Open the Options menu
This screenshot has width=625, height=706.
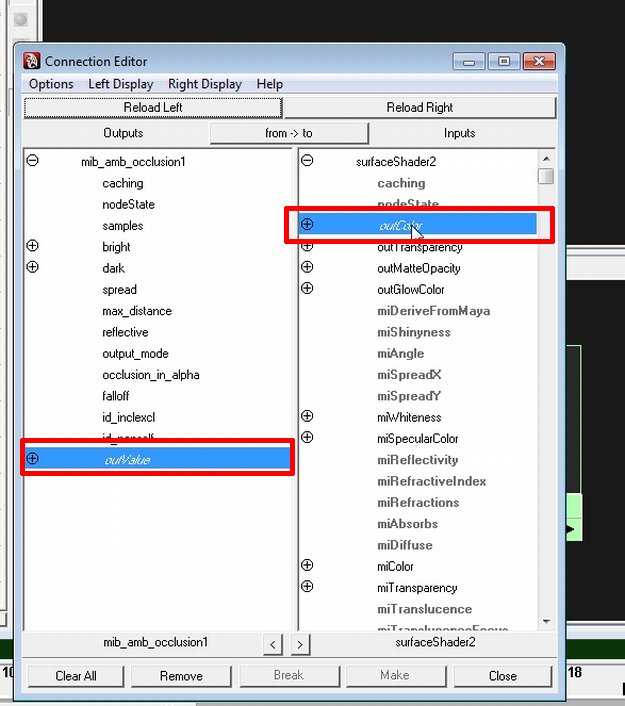click(x=51, y=84)
